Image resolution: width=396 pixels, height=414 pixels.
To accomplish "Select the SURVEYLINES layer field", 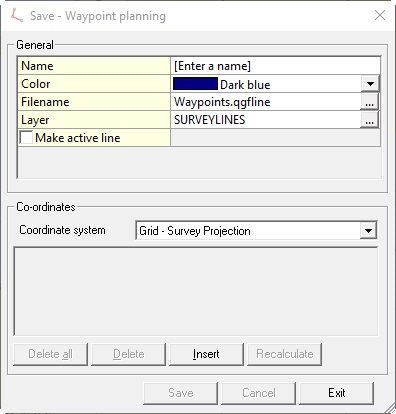I will click(266, 120).
